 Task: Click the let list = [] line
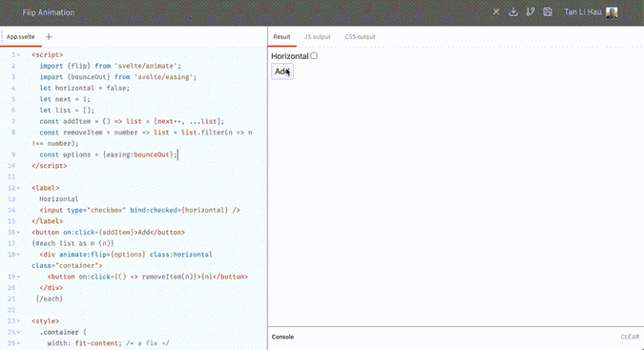(67, 110)
